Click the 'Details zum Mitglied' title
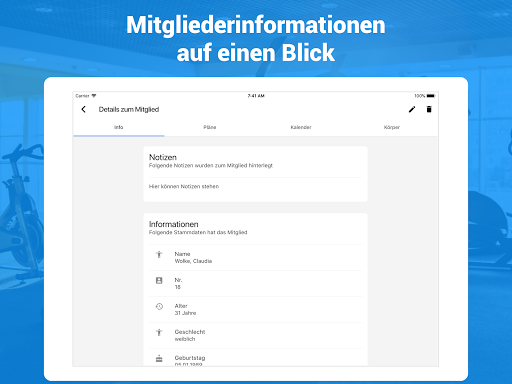This screenshot has height=384, width=512. click(x=129, y=110)
